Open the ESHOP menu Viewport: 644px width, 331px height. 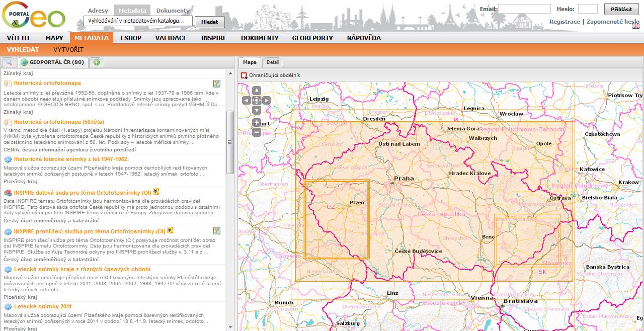131,38
